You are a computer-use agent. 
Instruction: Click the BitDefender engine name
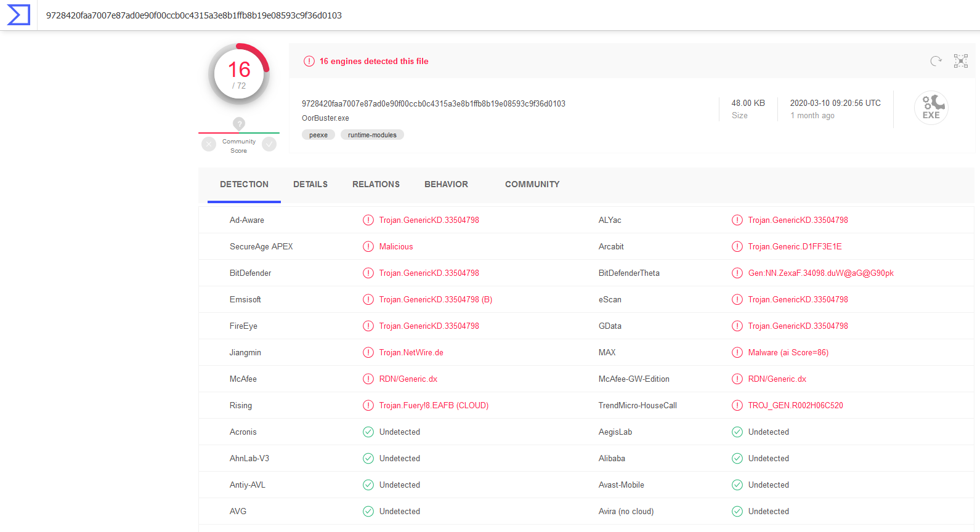(x=250, y=273)
